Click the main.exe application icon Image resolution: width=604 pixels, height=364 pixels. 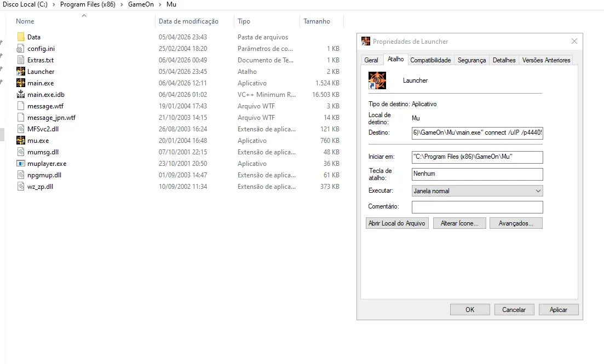coord(21,83)
